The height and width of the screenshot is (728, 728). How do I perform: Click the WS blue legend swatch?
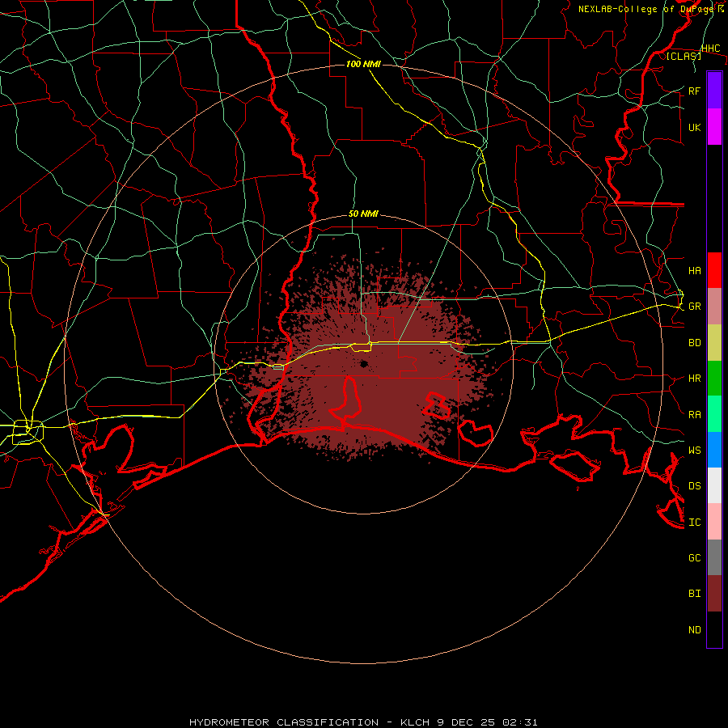[714, 450]
